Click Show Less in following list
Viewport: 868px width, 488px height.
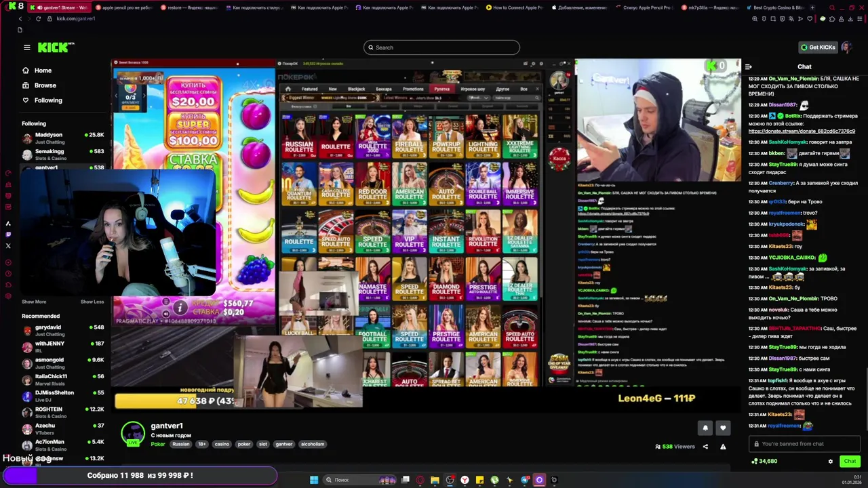[x=92, y=302]
